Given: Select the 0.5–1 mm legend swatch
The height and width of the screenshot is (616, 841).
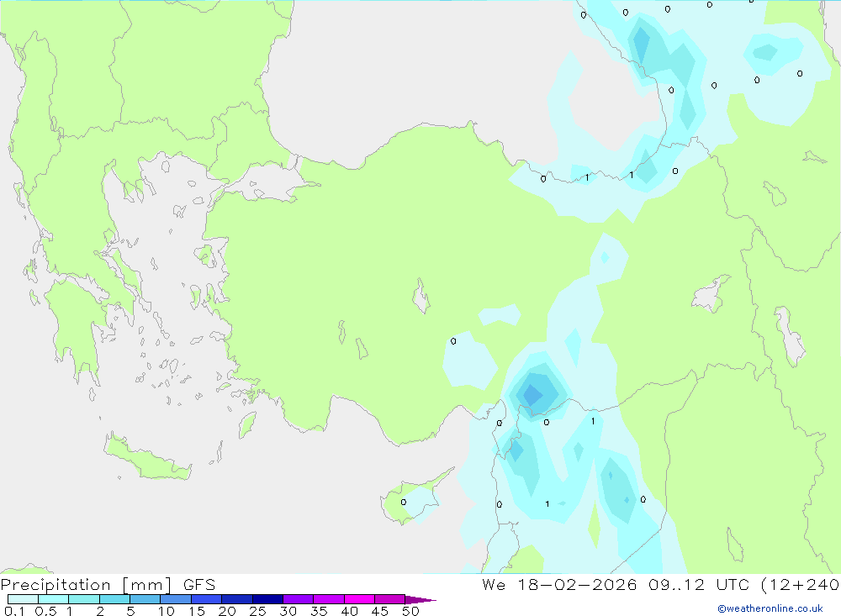Looking at the screenshot, I should (53, 599).
